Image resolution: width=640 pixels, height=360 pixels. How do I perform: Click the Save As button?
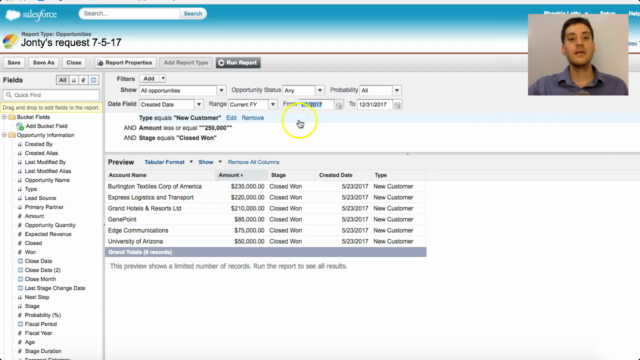[x=43, y=62]
